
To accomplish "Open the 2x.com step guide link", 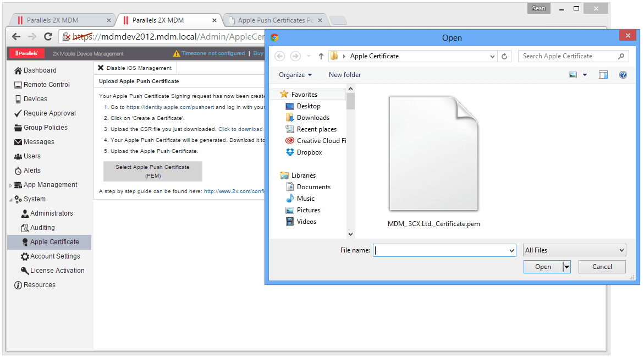I will (x=234, y=191).
